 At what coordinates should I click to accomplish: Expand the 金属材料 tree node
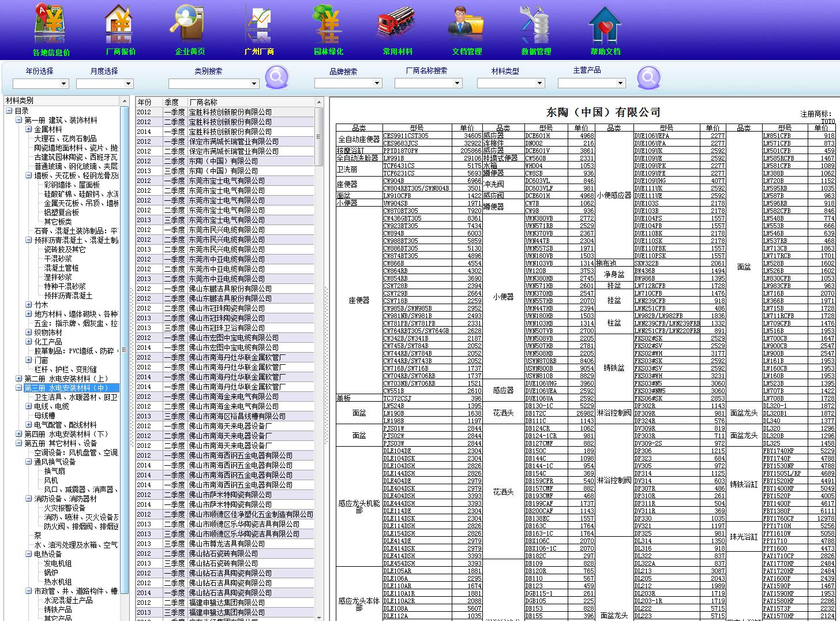point(29,129)
